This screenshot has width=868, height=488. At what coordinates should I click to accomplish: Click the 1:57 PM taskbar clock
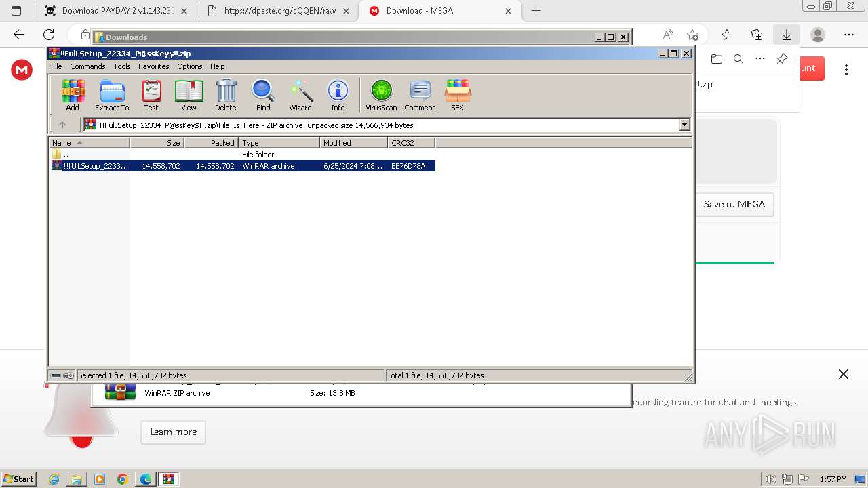pyautogui.click(x=833, y=479)
